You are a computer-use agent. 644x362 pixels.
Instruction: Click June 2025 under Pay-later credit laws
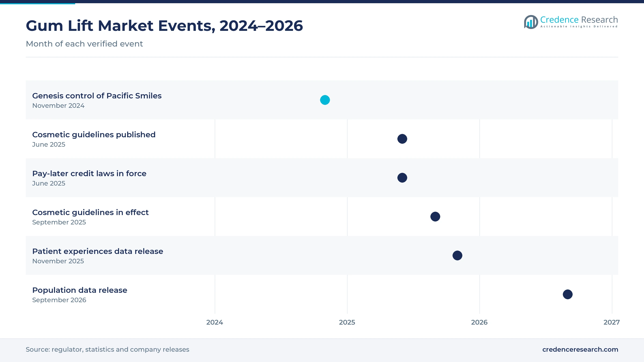point(49,183)
